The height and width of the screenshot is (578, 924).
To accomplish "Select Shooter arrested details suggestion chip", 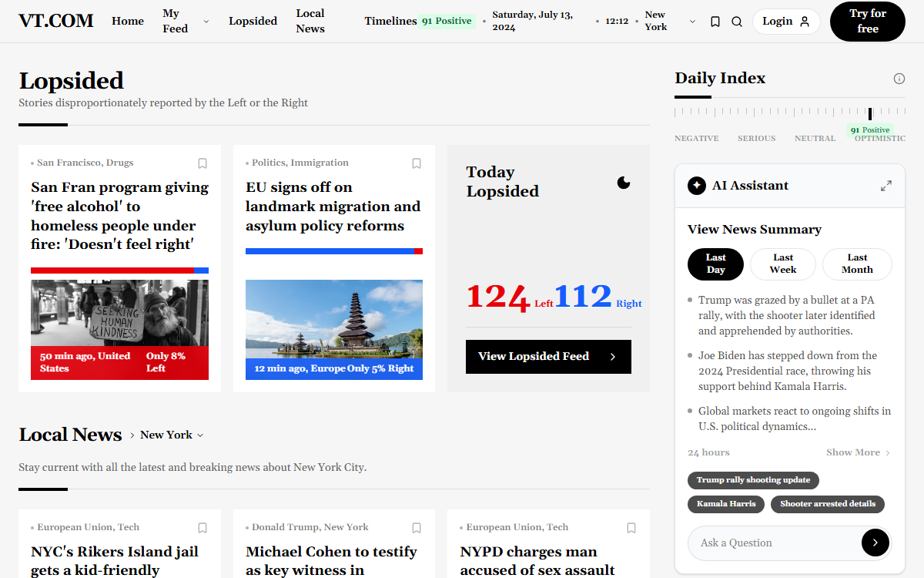I will pos(828,504).
